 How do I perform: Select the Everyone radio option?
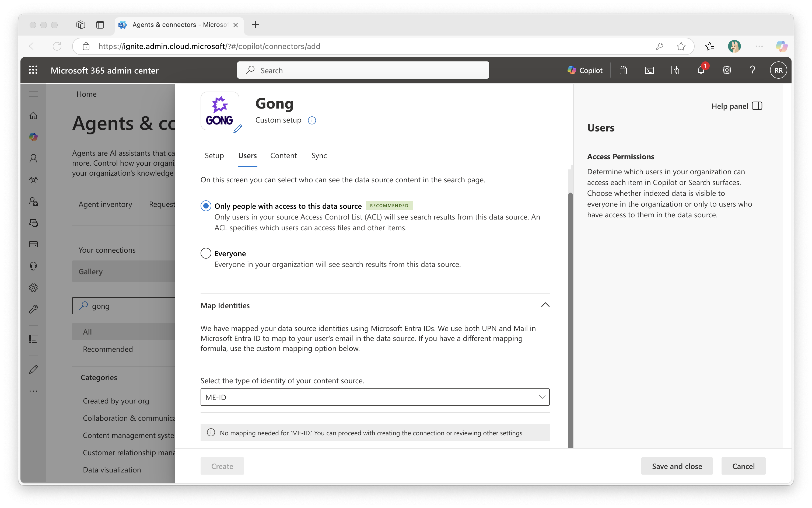pyautogui.click(x=206, y=253)
